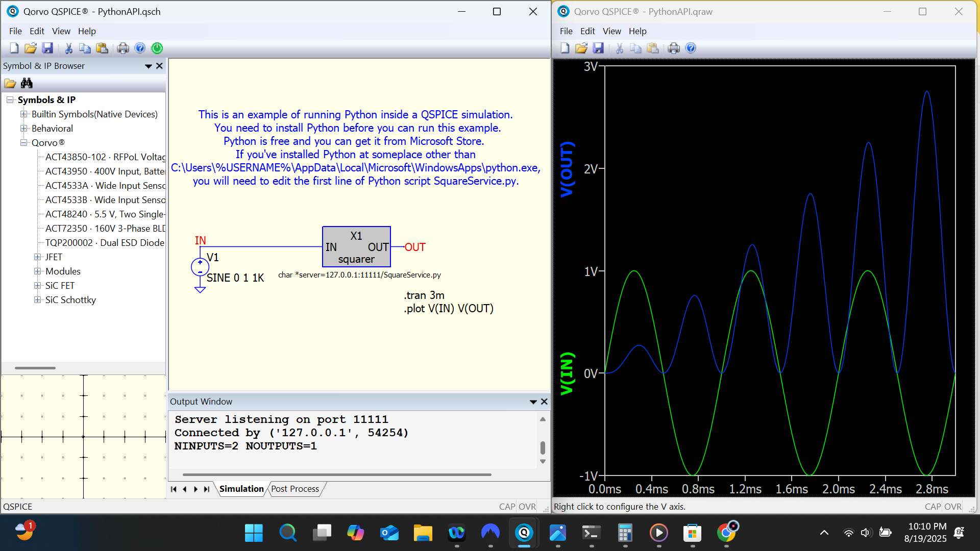
Task: Click the Paste clipboard icon
Action: tap(102, 48)
